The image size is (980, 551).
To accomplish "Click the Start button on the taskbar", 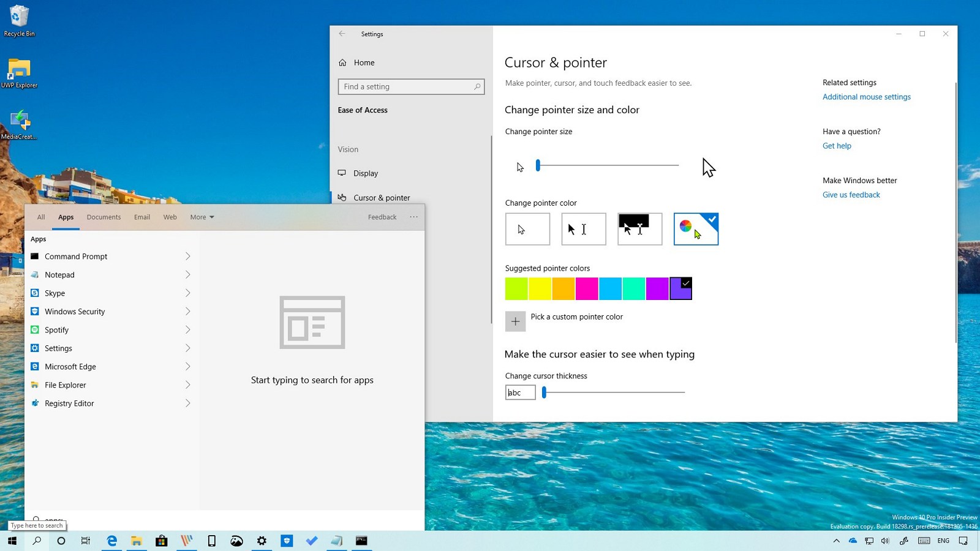I will click(x=12, y=541).
